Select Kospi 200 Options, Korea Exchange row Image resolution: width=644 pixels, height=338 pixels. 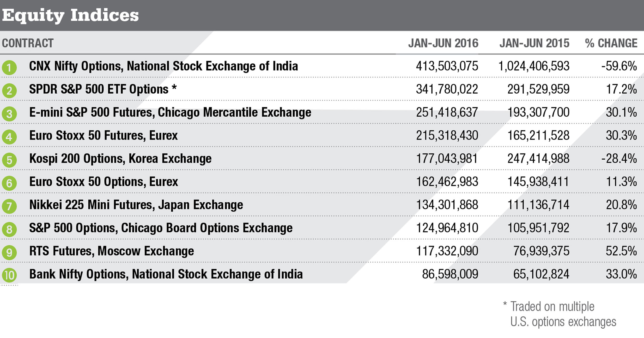(x=120, y=159)
